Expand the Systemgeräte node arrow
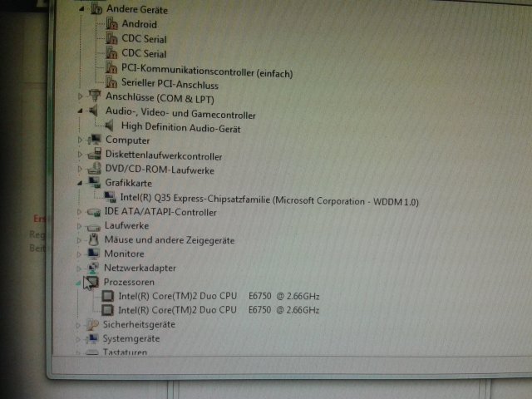Image resolution: width=532 pixels, height=399 pixels. [77, 339]
